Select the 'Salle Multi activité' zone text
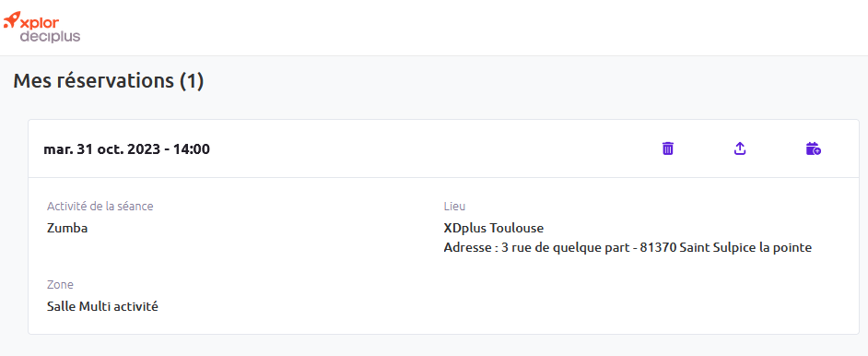Viewport: 868px width, 356px height. coord(102,306)
